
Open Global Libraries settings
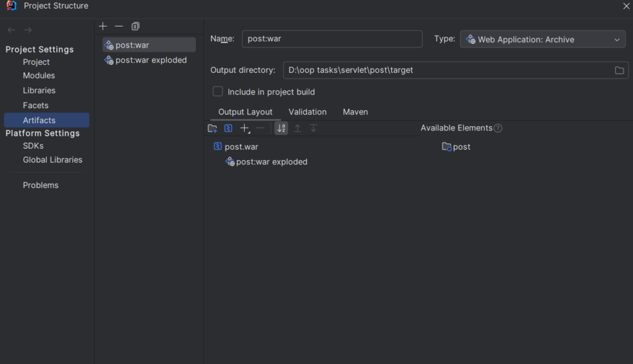click(53, 160)
